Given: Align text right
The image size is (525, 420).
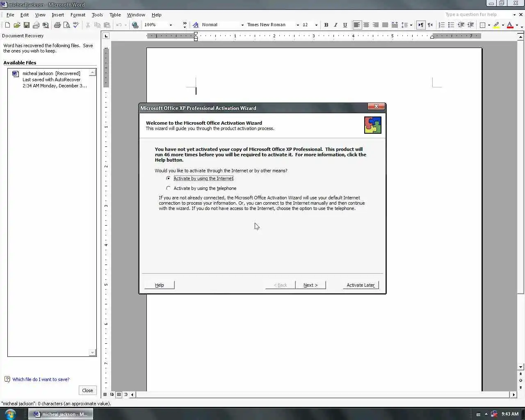Looking at the screenshot, I should coord(376,25).
